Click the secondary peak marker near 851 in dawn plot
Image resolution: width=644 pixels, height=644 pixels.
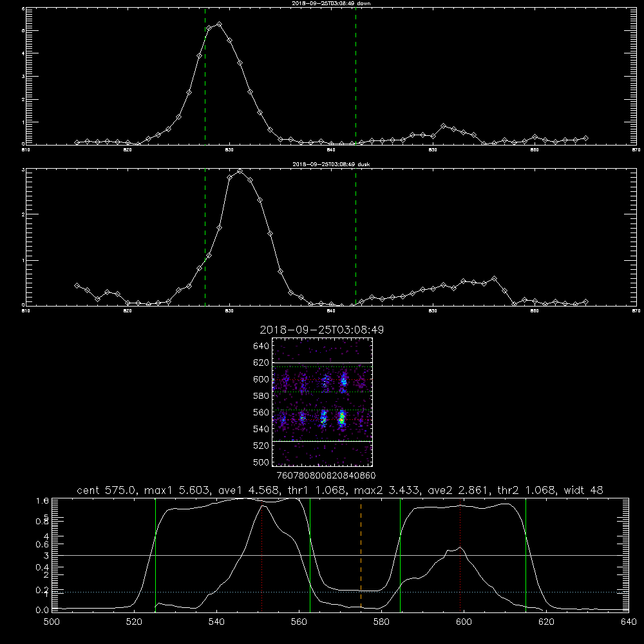pyautogui.click(x=443, y=126)
